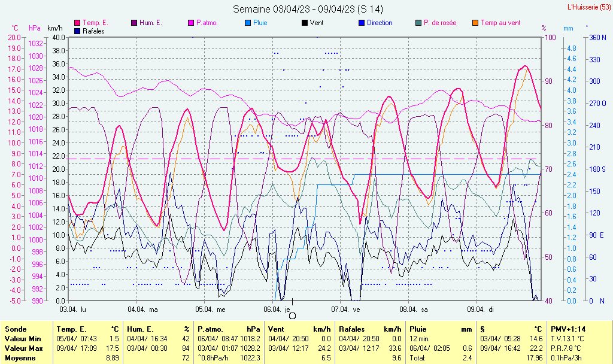Click the Valeur Max row label
613x364 pixels.
point(23,348)
